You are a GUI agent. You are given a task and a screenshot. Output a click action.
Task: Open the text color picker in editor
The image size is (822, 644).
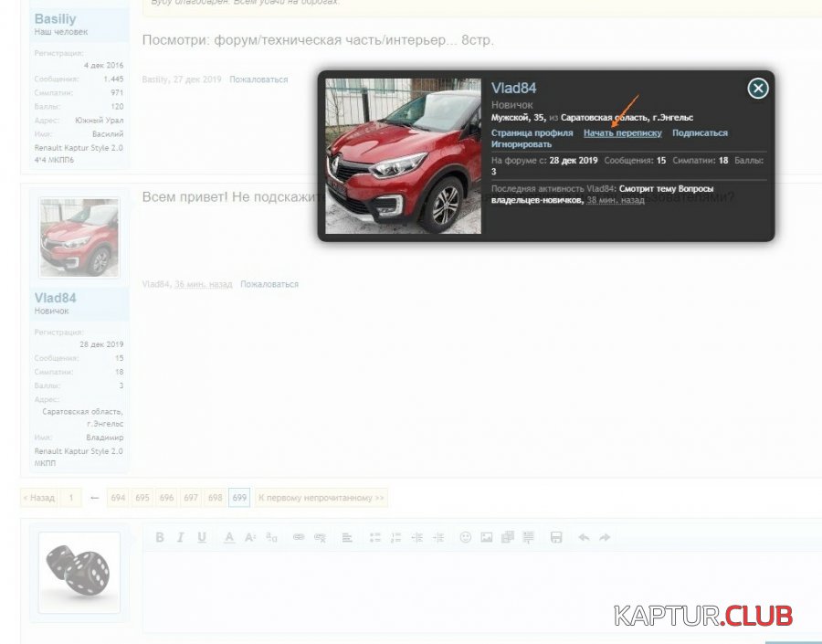[229, 538]
